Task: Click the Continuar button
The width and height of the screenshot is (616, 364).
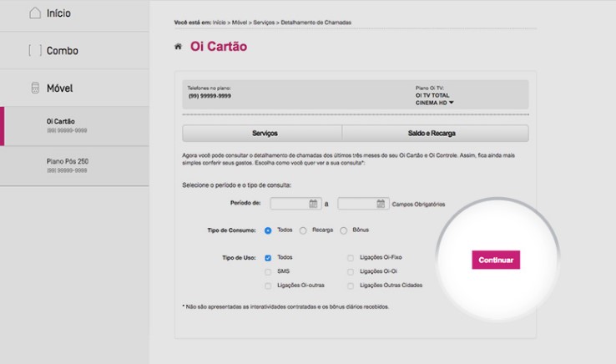Action: (496, 260)
